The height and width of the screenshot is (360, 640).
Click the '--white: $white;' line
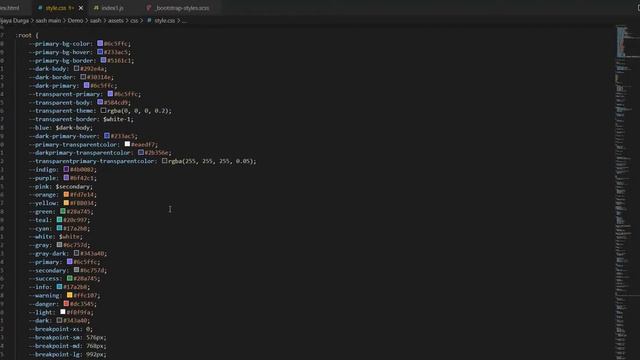coord(56,237)
